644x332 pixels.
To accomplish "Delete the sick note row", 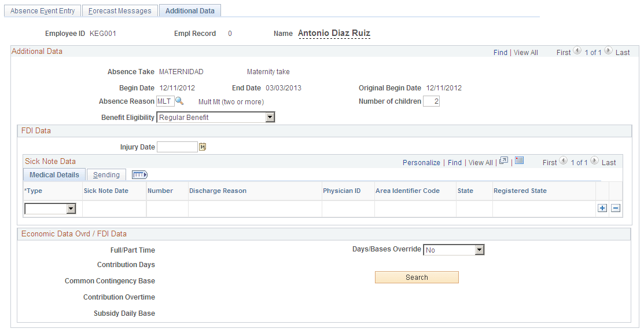I will 615,208.
